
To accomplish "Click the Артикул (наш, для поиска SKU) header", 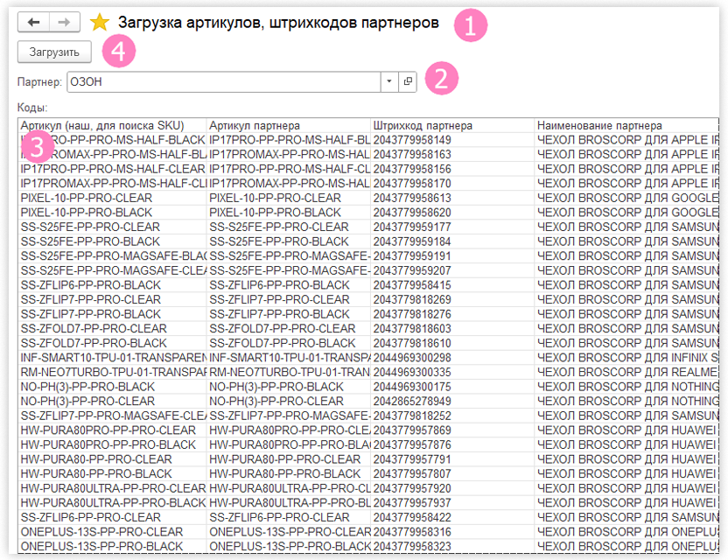I will [112, 126].
